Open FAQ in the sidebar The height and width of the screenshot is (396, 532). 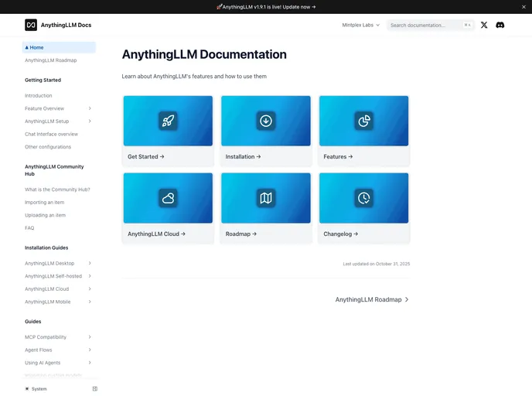(29, 228)
